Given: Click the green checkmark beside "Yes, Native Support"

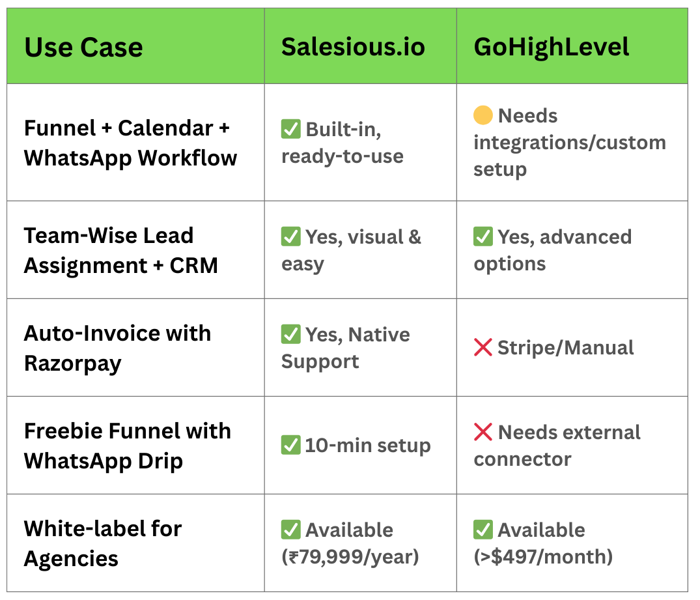Looking at the screenshot, I should pos(290,335).
